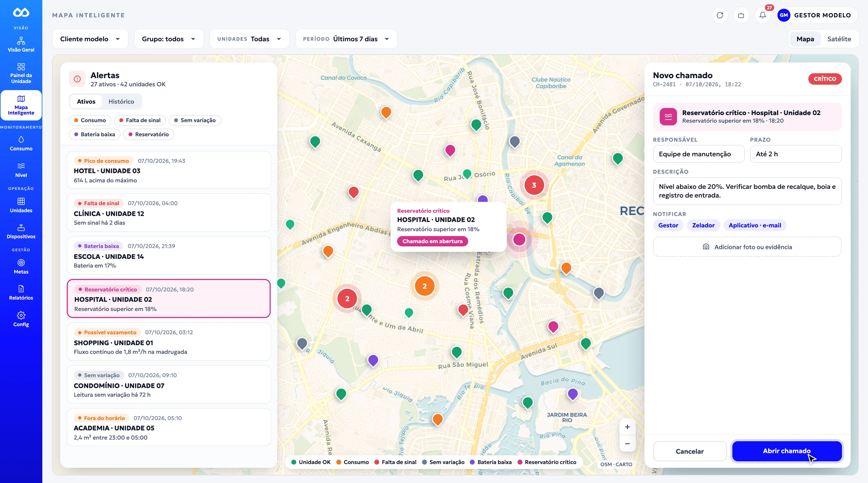Open the Unidades Todas dropdown
Image resolution: width=868 pixels, height=483 pixels.
click(x=249, y=39)
